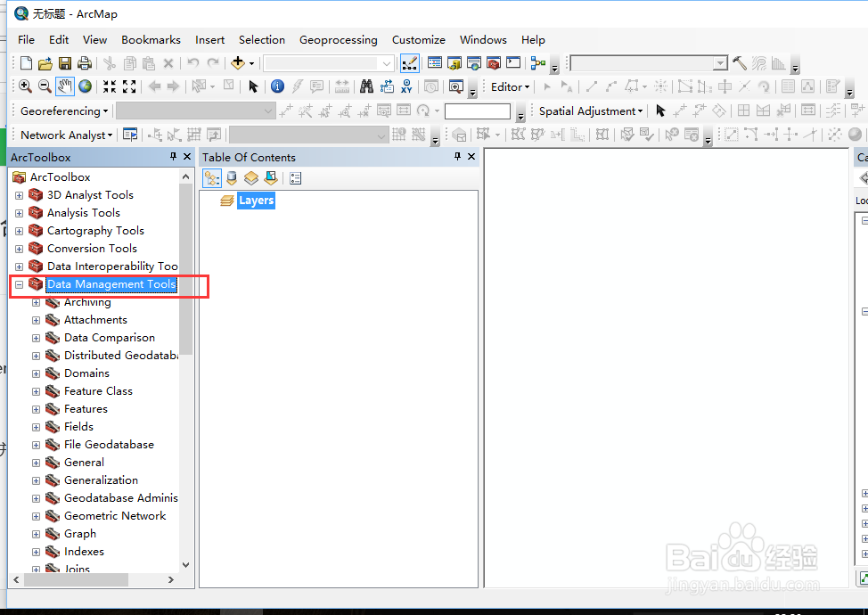The width and height of the screenshot is (868, 615).
Task: Expand Conversion Tools toolbox
Action: click(19, 249)
